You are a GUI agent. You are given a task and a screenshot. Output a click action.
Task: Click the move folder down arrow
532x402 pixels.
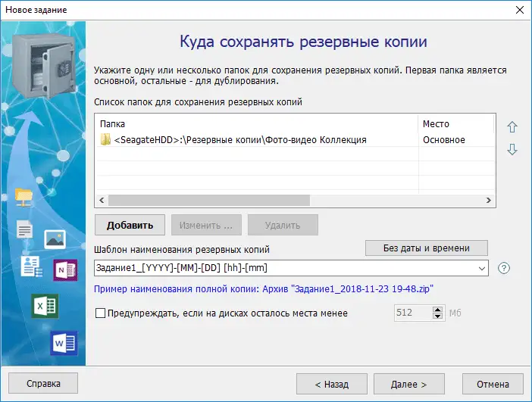[x=512, y=150]
